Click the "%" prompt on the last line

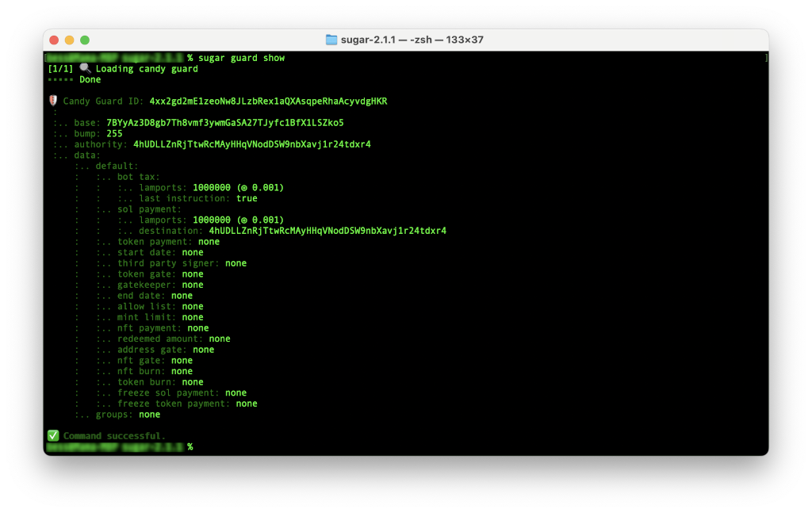(x=190, y=446)
